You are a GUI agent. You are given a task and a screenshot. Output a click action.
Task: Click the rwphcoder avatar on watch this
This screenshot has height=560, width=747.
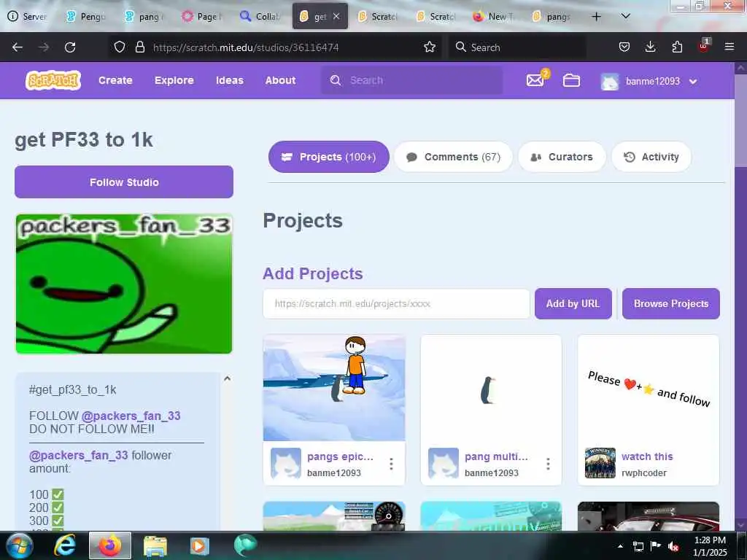600,463
